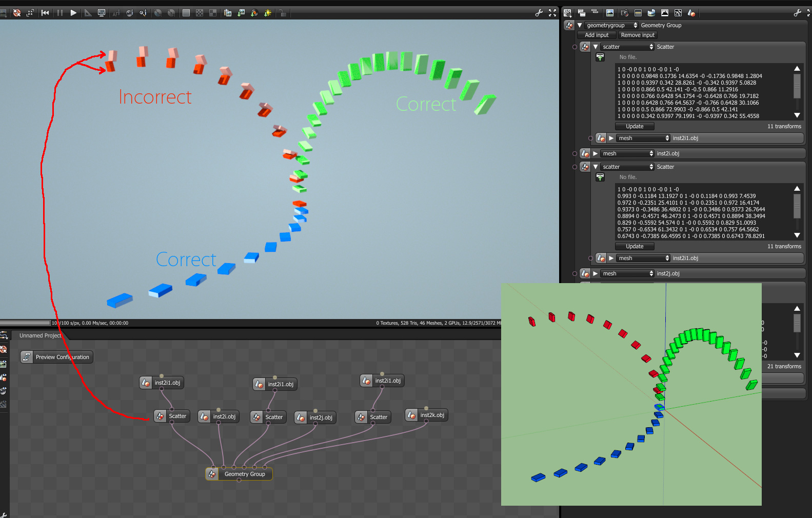Toggle material preview eye icon in graph sidebar
812x518 pixels.
[x=4, y=391]
